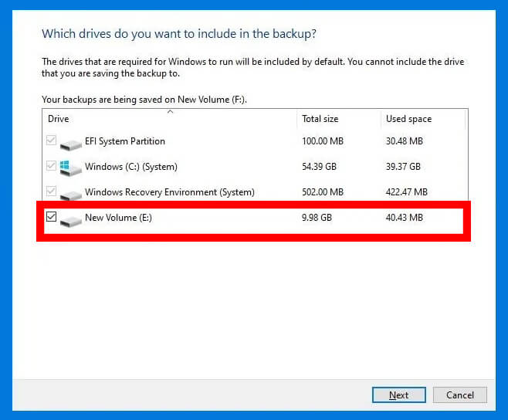The width and height of the screenshot is (508, 420).
Task: Click 'Your backups are being saved' text
Action: (x=144, y=100)
